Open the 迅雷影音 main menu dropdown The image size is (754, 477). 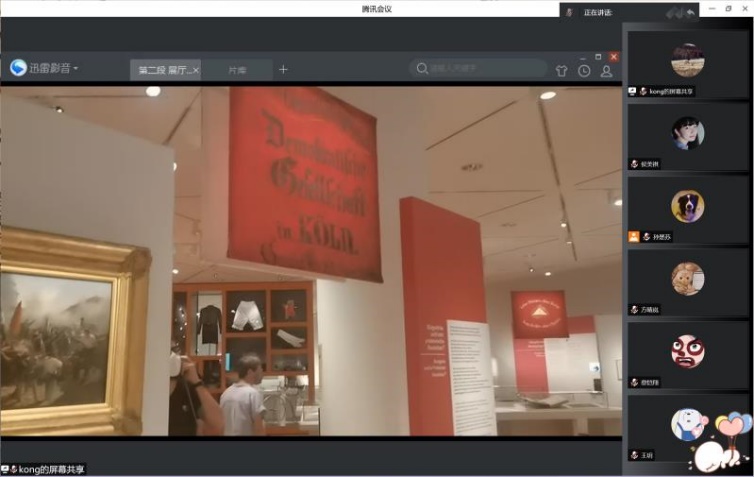(76, 68)
